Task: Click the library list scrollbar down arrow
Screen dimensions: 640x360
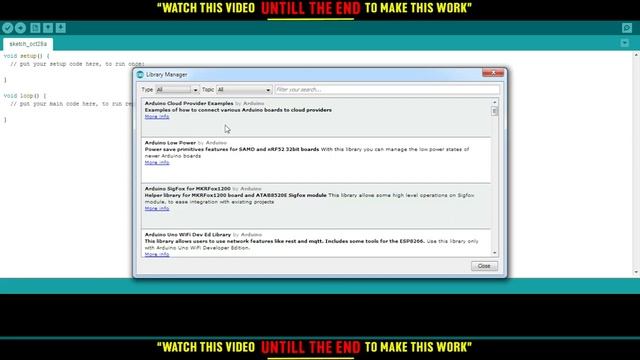Action: point(494,253)
